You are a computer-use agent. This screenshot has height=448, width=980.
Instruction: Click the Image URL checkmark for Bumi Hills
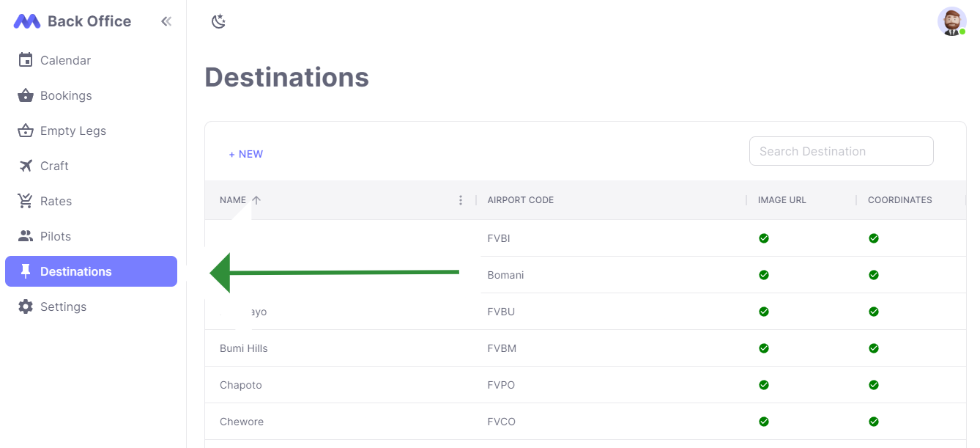764,348
